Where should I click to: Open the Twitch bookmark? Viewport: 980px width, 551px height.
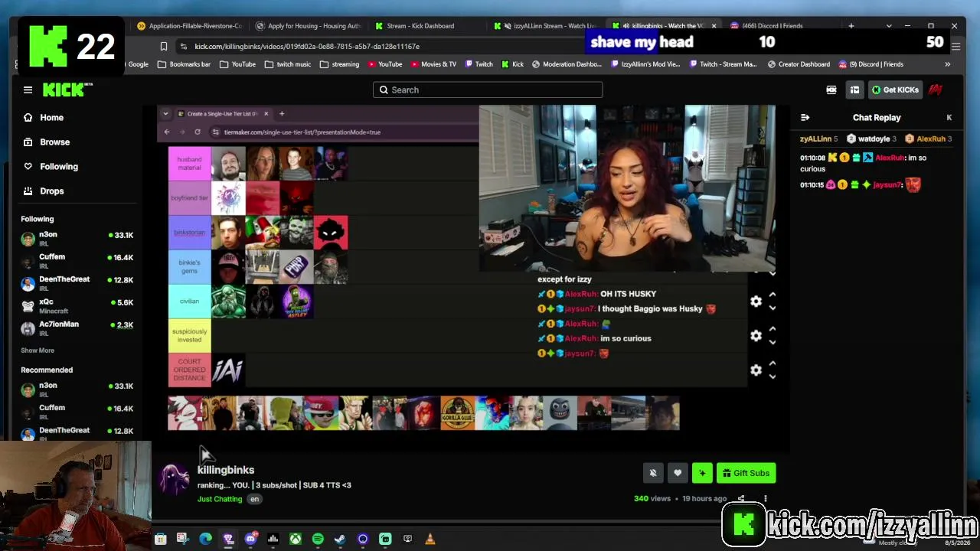479,64
